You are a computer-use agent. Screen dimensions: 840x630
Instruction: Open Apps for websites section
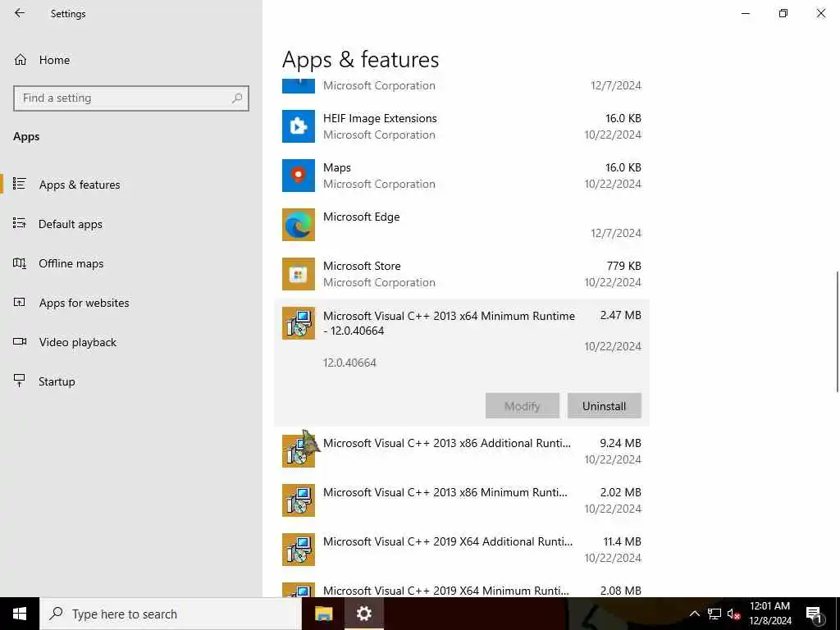click(131, 303)
